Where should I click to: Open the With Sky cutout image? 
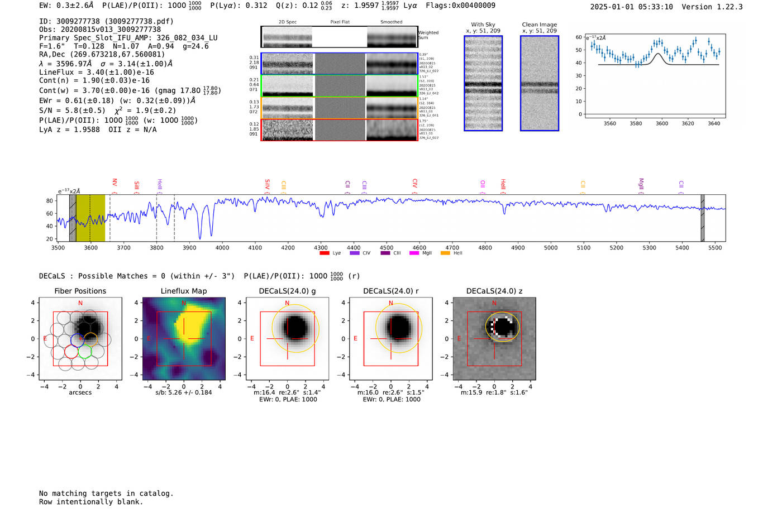pos(483,83)
